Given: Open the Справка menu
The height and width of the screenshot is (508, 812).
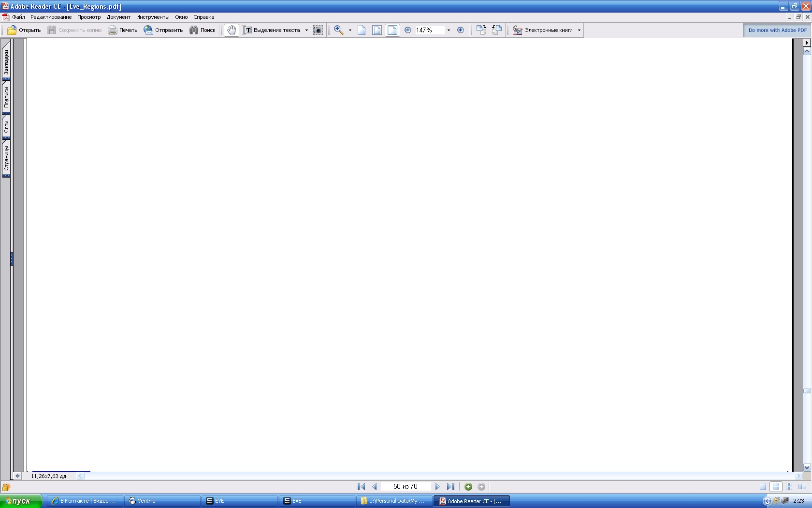Looking at the screenshot, I should click(204, 17).
